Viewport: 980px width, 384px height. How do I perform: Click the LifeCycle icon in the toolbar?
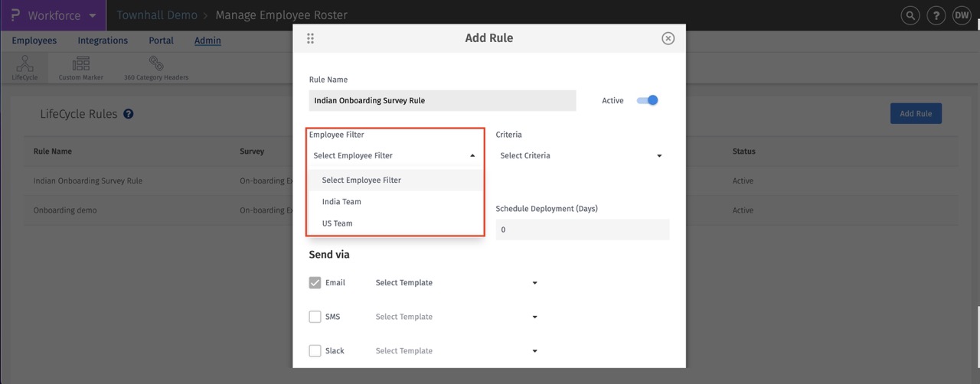click(24, 65)
